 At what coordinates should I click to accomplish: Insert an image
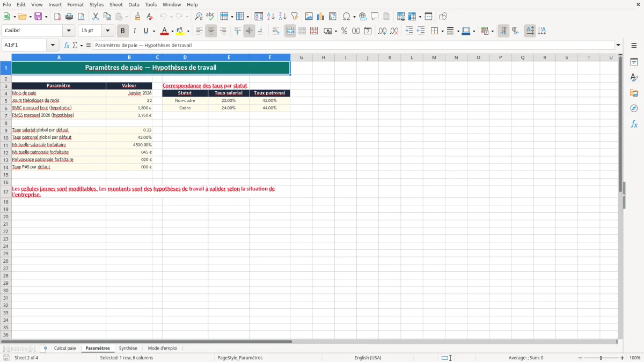(309, 16)
